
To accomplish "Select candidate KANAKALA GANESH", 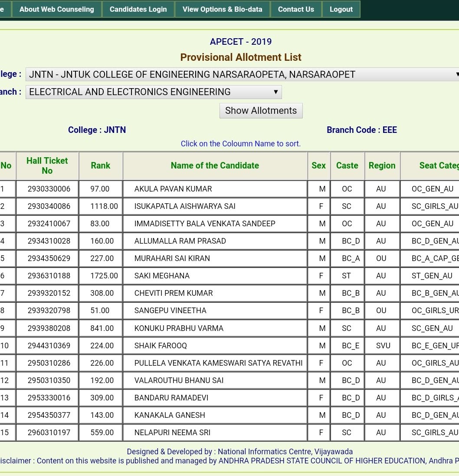I will click(170, 415).
